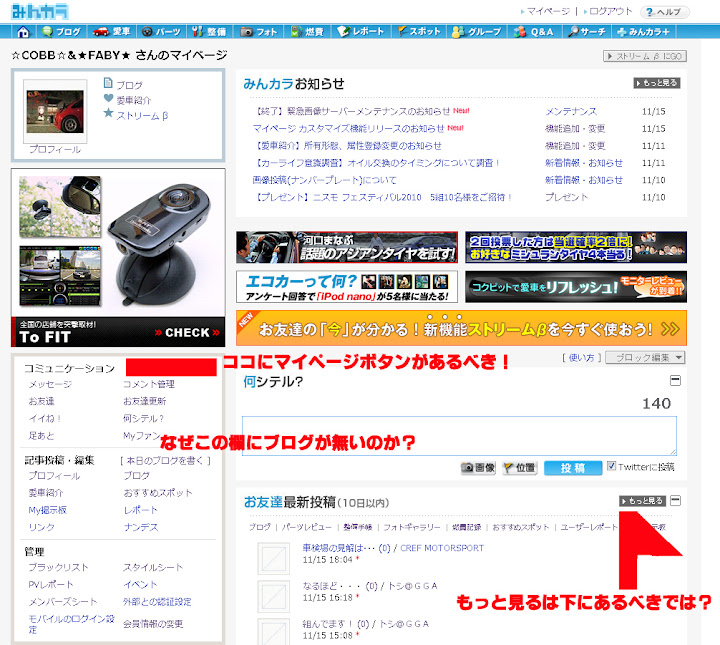Click the メンテナンス category link
This screenshot has height=645, width=720.
pos(571,111)
